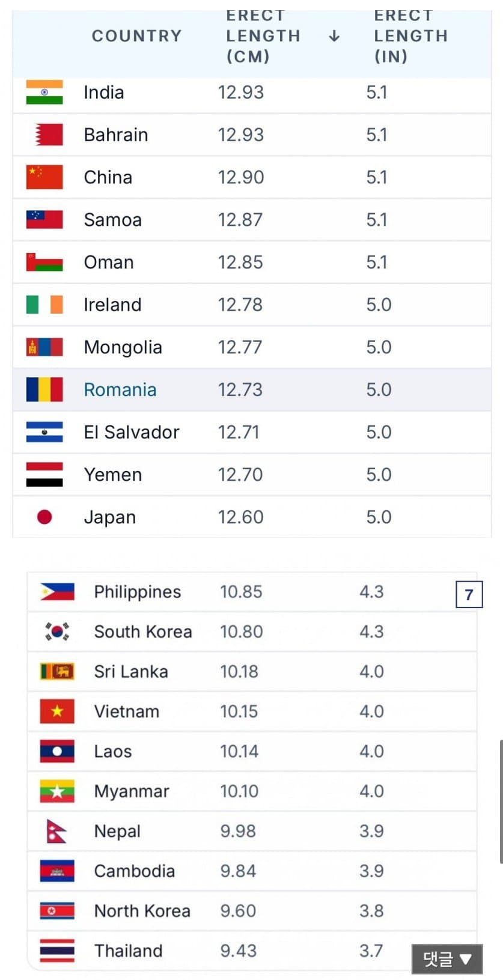
Task: Click the South Korea flag icon
Action: tap(57, 632)
